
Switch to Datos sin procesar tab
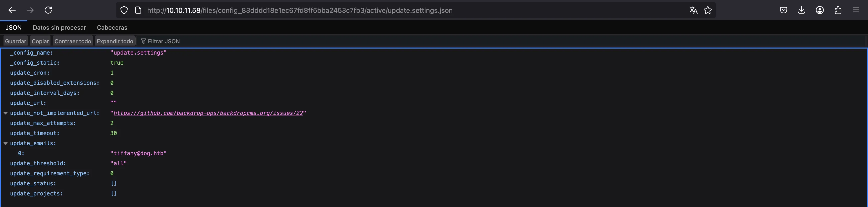(x=59, y=28)
